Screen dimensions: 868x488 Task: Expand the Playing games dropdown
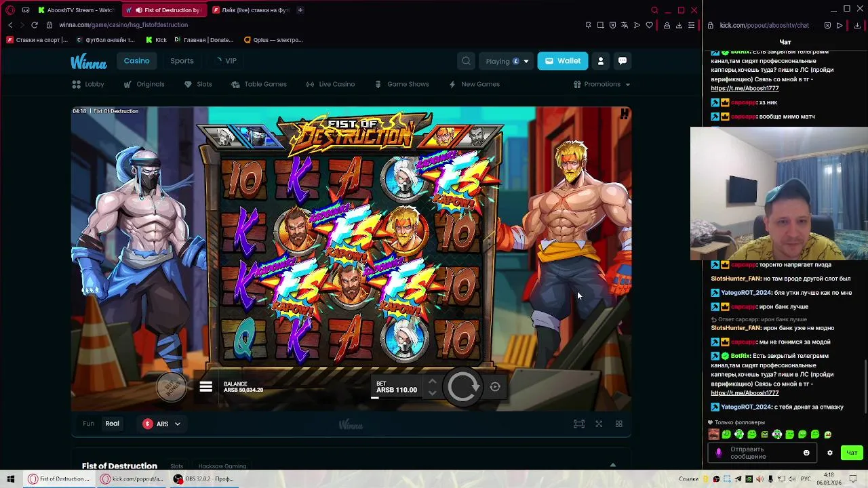point(507,61)
